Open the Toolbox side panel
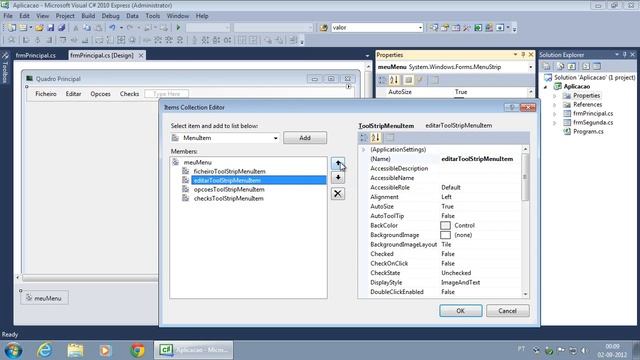Screen dimensions: 640x360 [5, 68]
